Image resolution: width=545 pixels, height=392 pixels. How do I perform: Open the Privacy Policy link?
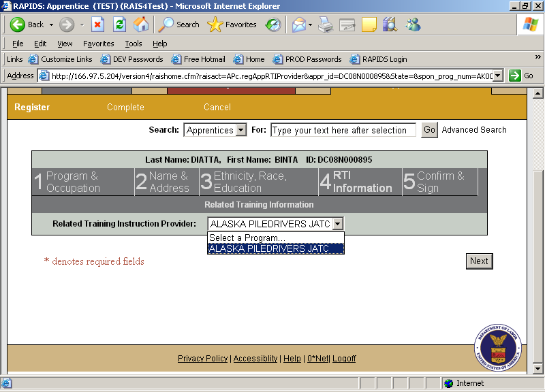(x=202, y=359)
